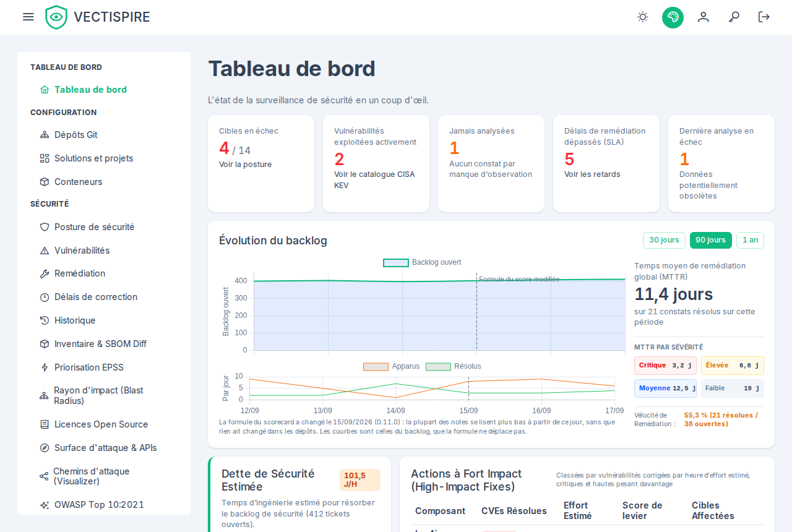This screenshot has height=532, width=792.
Task: Click the Élevée 6,8 j severity badge
Action: pos(733,366)
